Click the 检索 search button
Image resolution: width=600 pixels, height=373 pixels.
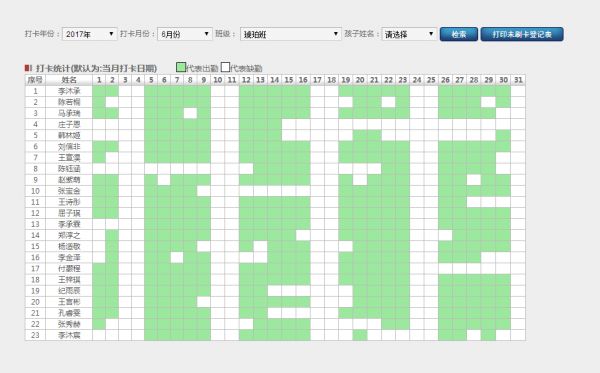459,34
